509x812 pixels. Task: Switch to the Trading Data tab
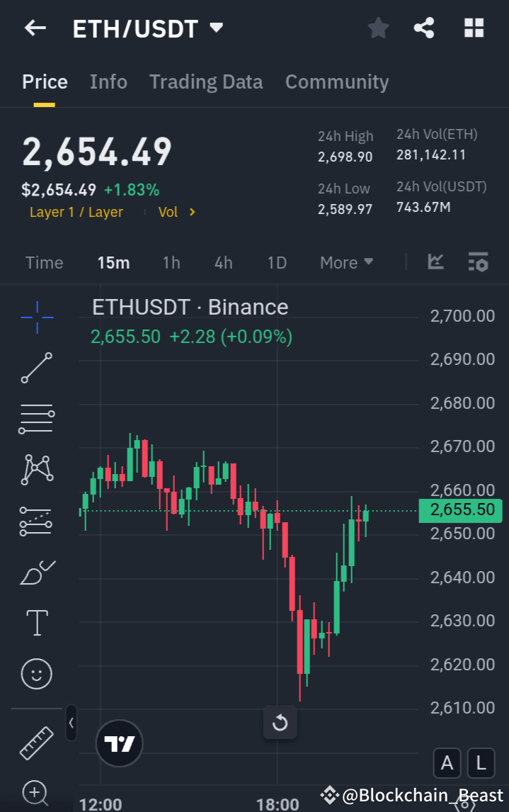tap(206, 81)
